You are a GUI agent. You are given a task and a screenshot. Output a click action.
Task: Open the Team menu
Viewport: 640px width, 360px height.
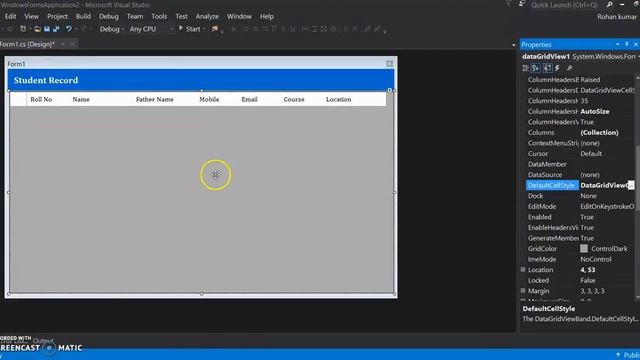(135, 16)
